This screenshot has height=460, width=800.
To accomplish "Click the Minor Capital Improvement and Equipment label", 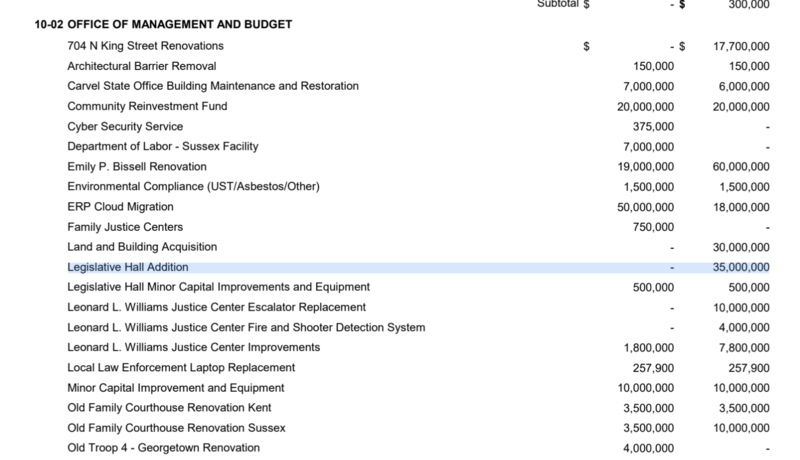I will pos(176,388).
